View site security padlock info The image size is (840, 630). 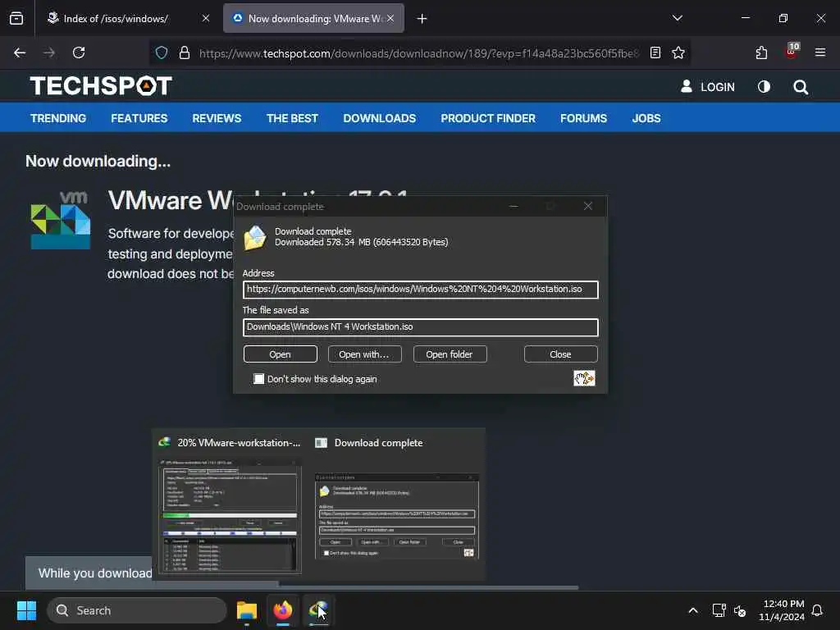click(185, 52)
